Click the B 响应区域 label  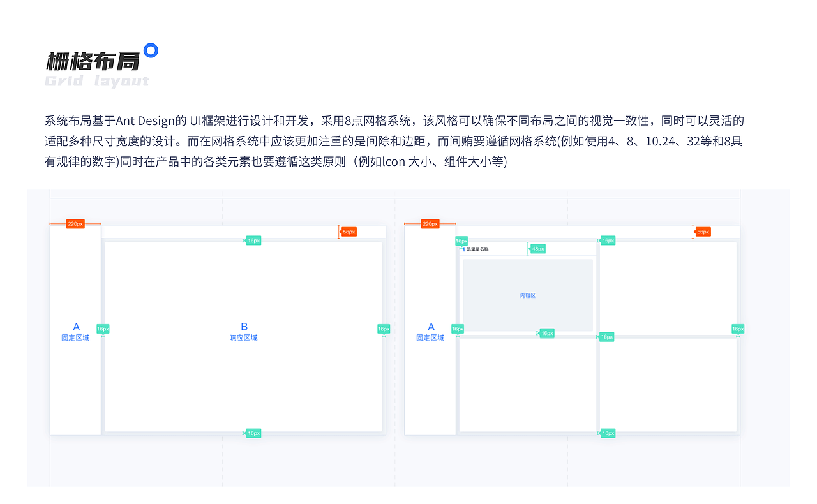[x=244, y=332]
